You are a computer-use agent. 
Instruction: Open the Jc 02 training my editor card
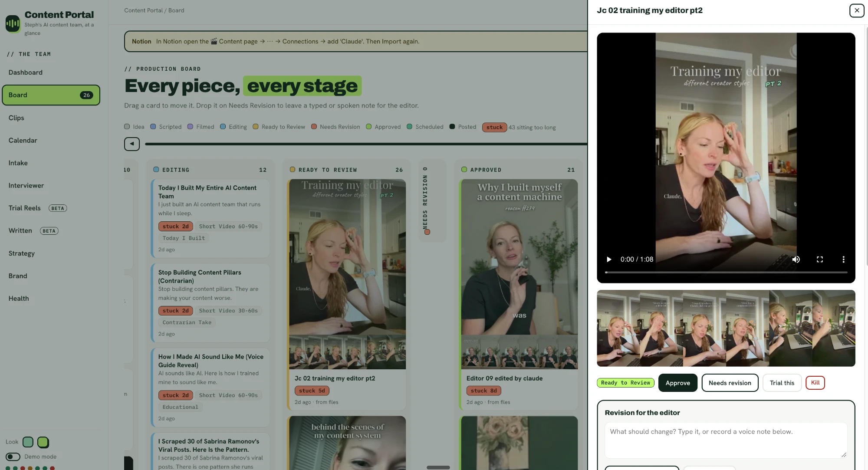(346, 295)
